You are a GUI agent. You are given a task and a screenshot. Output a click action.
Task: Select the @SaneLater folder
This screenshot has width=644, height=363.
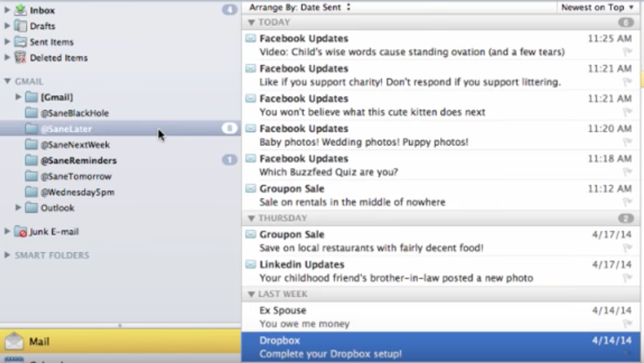click(x=120, y=129)
